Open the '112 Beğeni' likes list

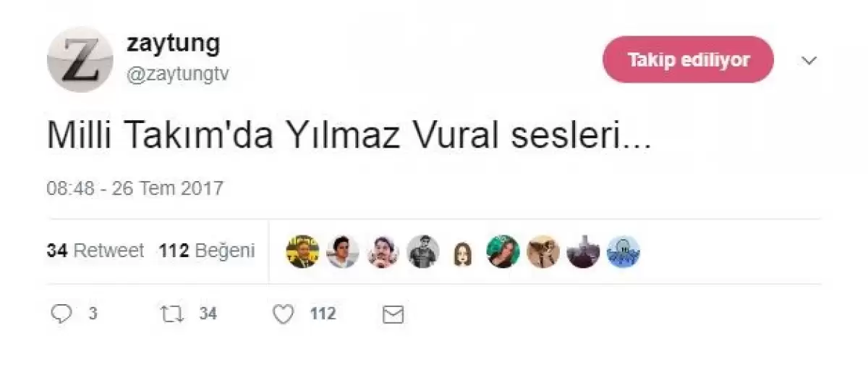pyautogui.click(x=207, y=251)
